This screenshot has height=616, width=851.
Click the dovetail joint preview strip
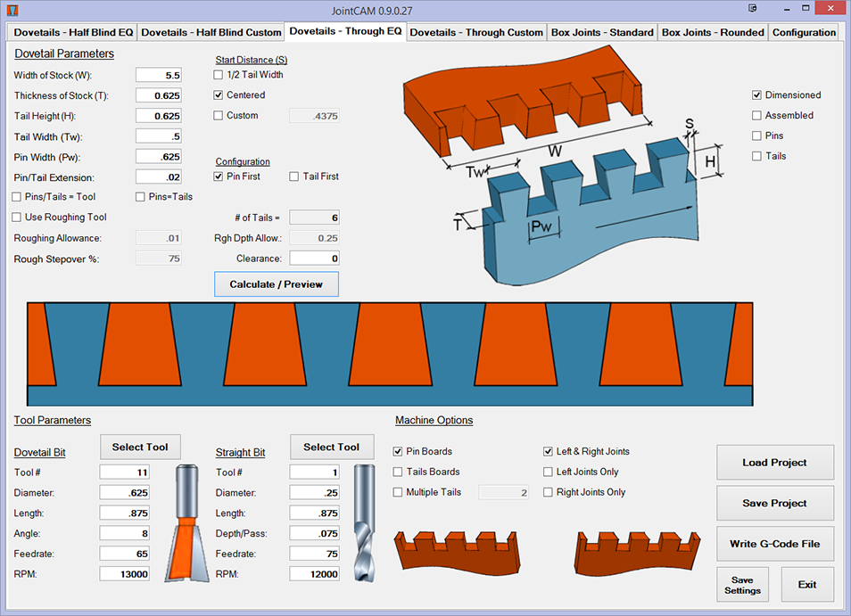(390, 354)
